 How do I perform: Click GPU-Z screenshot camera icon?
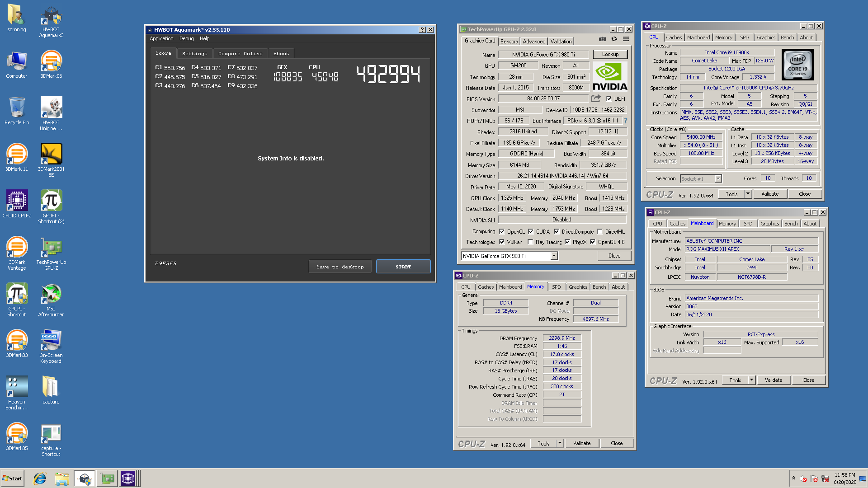603,39
